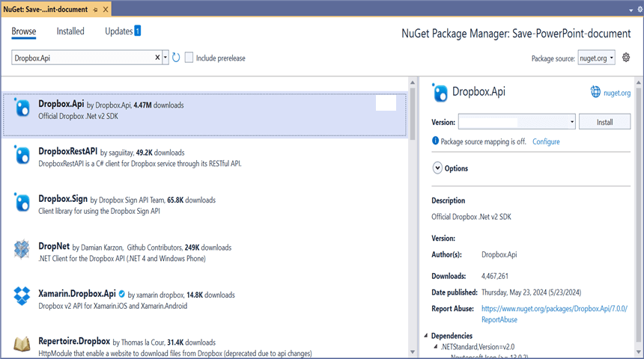Clear the Dropbox.Api search text

157,58
